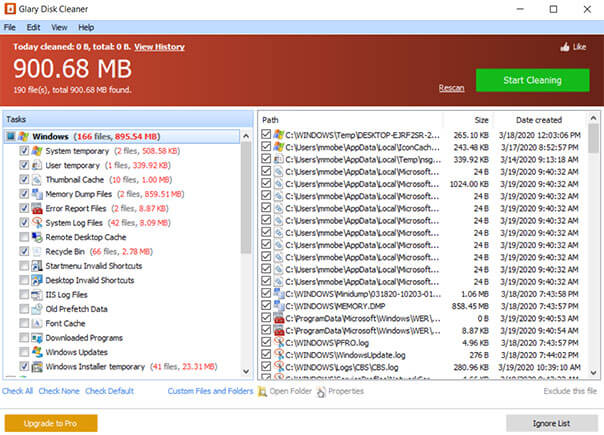This screenshot has height=435, width=604.
Task: Open the File menu
Action: (x=10, y=27)
